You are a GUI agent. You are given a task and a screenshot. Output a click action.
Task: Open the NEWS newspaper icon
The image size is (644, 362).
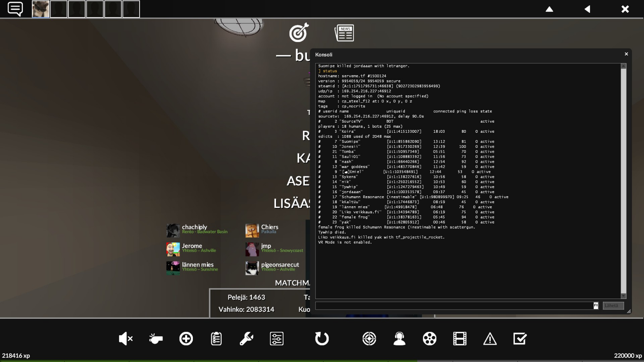coord(345,33)
